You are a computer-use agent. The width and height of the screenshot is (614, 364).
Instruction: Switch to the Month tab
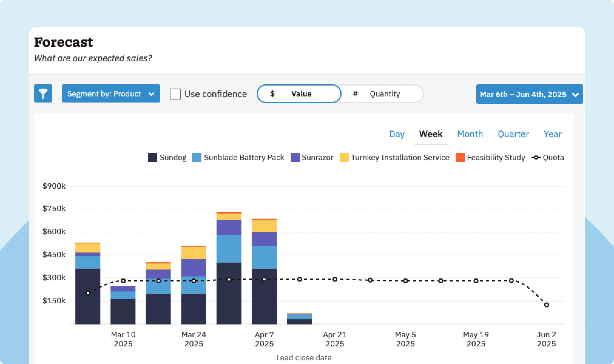[x=470, y=134]
